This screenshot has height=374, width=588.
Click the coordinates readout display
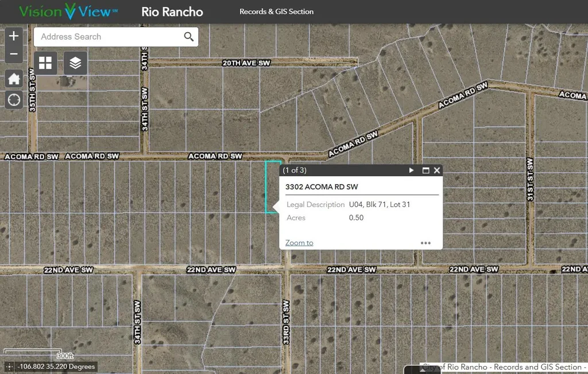pyautogui.click(x=56, y=367)
